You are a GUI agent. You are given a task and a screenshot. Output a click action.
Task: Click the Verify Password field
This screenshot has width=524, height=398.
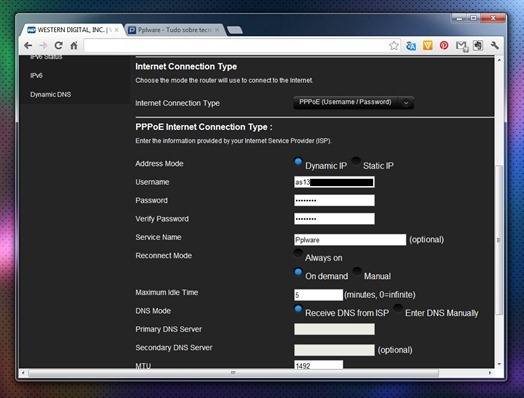334,219
